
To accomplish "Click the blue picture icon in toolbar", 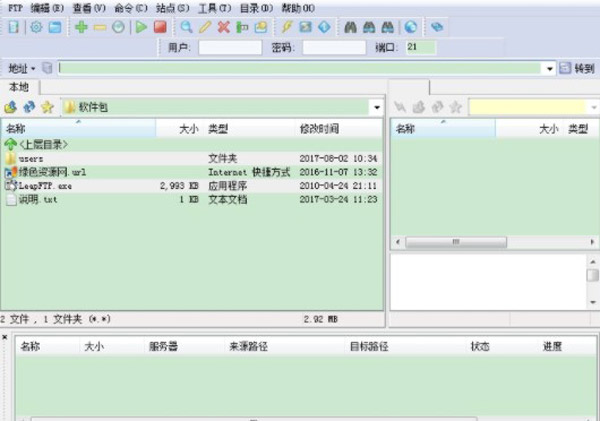I will pos(305,27).
